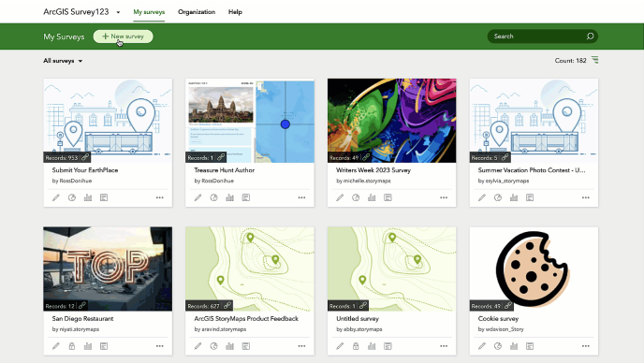
Task: Open the Help menu
Action: pyautogui.click(x=235, y=12)
